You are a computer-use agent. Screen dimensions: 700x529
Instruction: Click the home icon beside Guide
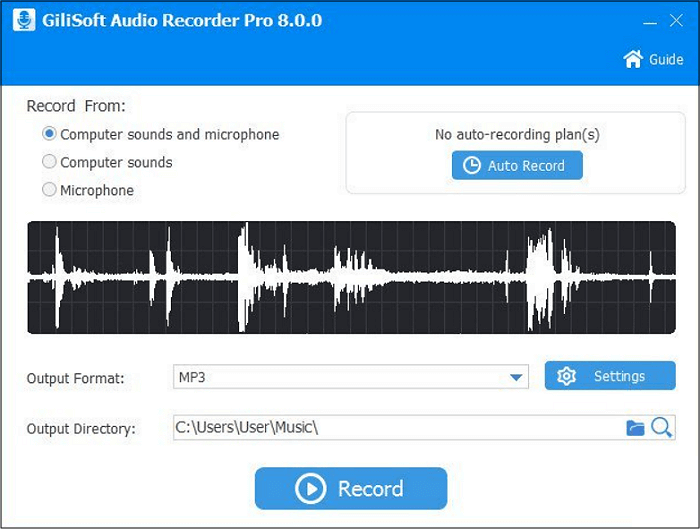(x=632, y=60)
